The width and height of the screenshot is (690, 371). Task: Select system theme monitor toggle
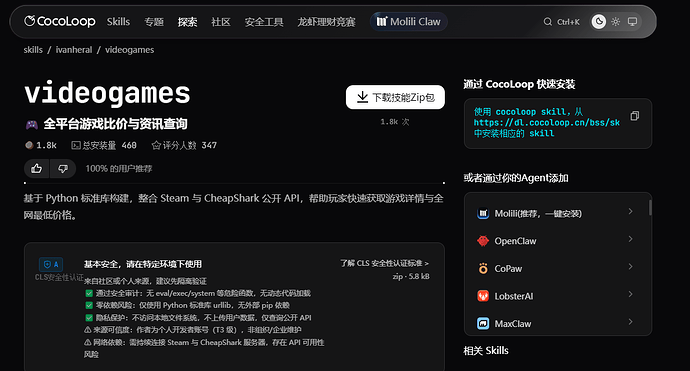(632, 22)
